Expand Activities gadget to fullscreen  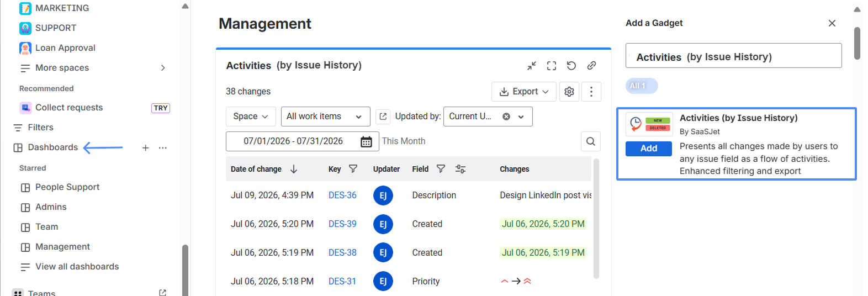(x=552, y=66)
